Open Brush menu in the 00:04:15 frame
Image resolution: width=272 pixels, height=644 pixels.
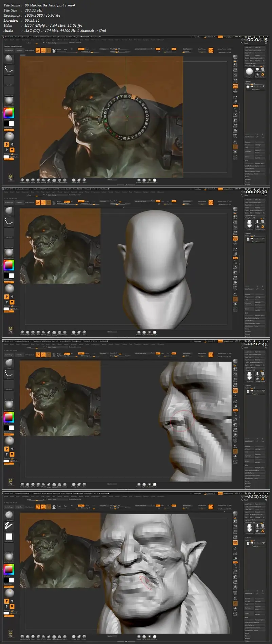point(12,40)
